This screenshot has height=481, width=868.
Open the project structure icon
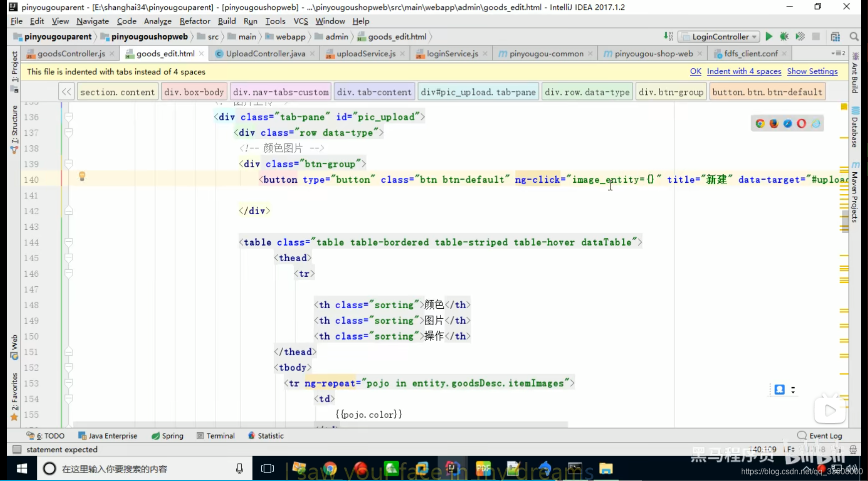(x=836, y=36)
